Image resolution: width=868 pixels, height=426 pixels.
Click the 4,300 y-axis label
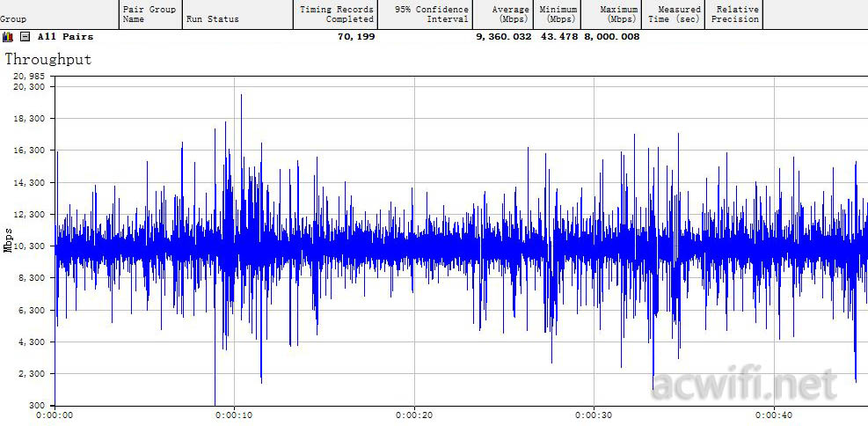click(x=33, y=342)
